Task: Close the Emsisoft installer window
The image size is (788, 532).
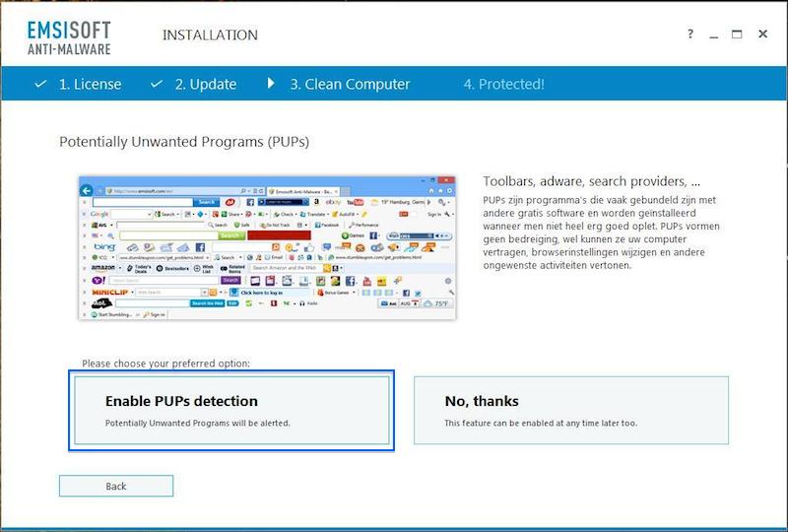Action: [x=762, y=33]
